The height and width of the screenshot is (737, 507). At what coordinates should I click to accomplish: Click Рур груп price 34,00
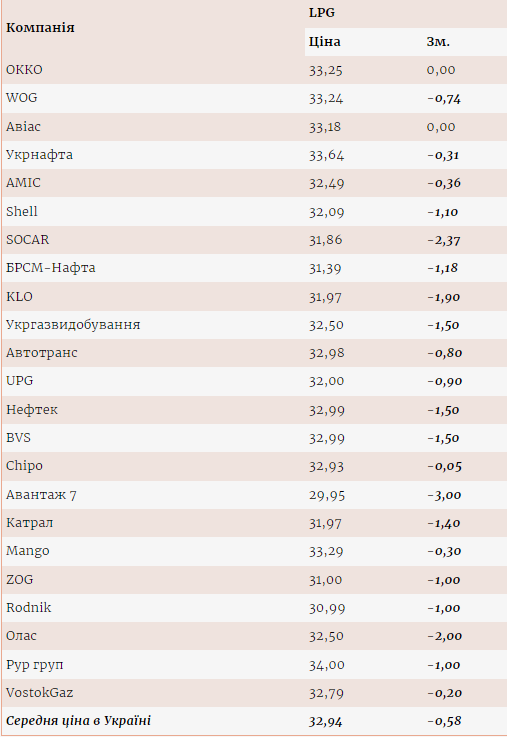(327, 665)
